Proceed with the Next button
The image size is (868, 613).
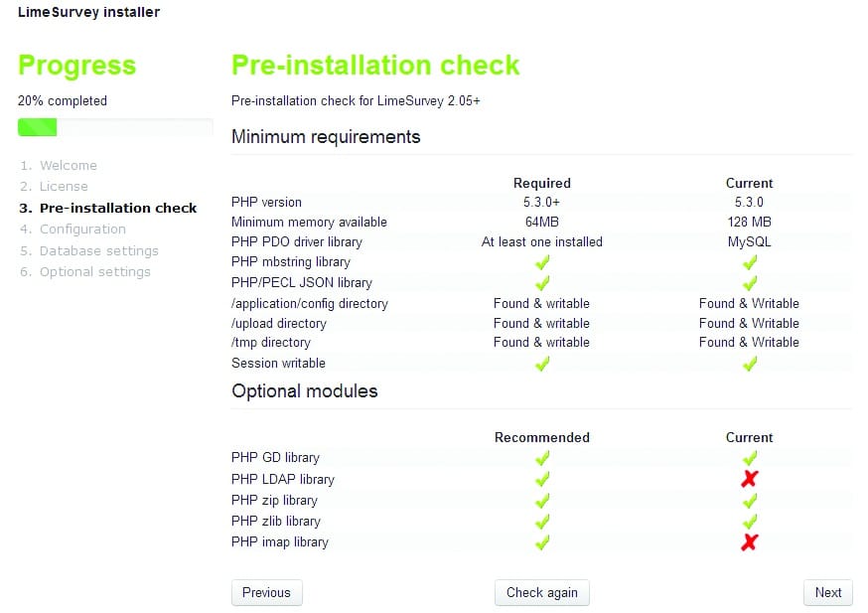tap(827, 592)
